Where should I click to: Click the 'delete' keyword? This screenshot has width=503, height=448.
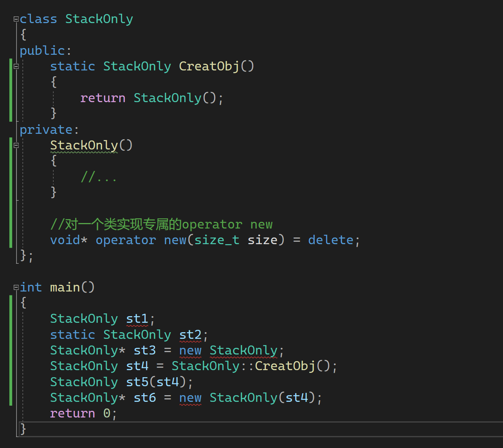coord(331,240)
